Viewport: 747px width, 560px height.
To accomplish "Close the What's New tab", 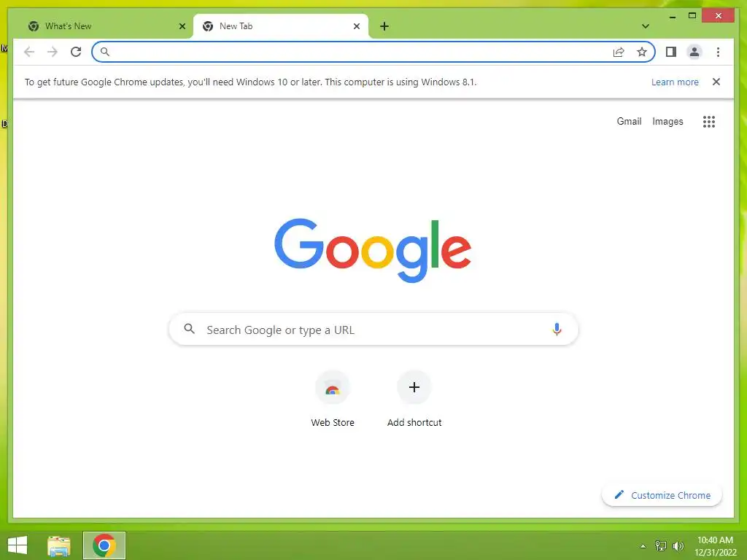I will click(182, 26).
